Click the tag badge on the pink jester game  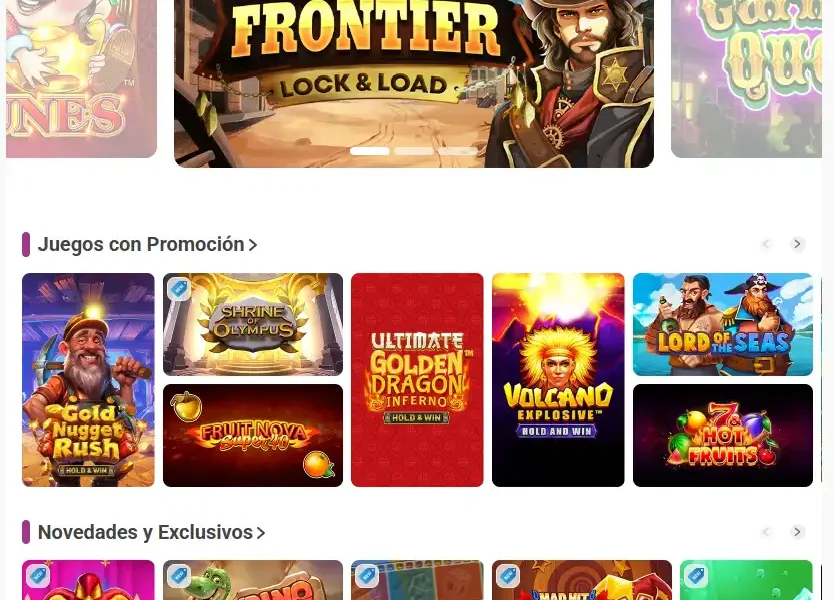click(38, 576)
